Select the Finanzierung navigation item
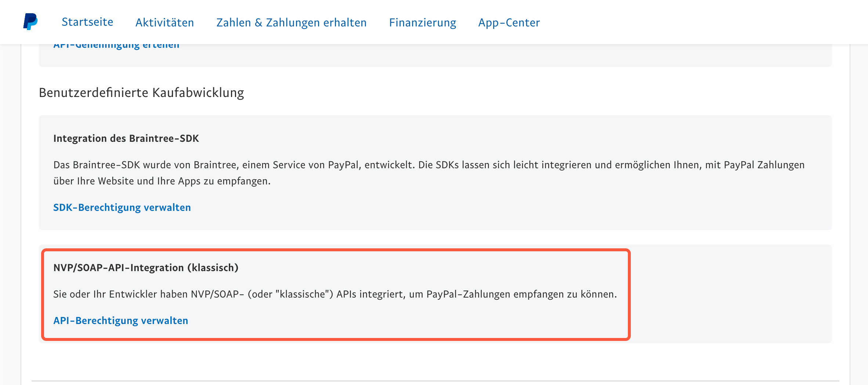868x385 pixels. click(422, 22)
